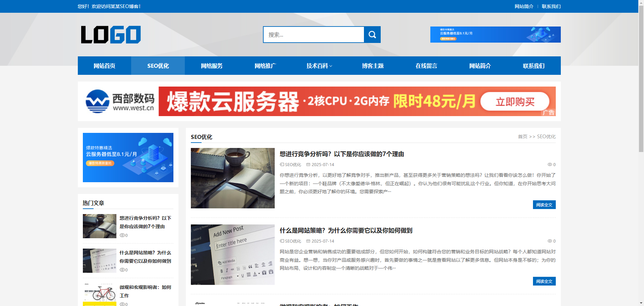Click the calendar icon on second article date
The height and width of the screenshot is (306, 644).
(x=308, y=241)
